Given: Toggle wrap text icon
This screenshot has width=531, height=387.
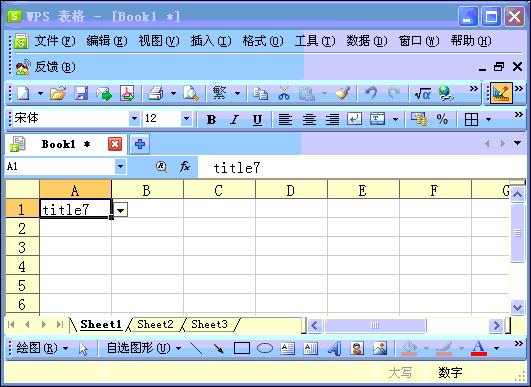Looking at the screenshot, I should (x=355, y=119).
